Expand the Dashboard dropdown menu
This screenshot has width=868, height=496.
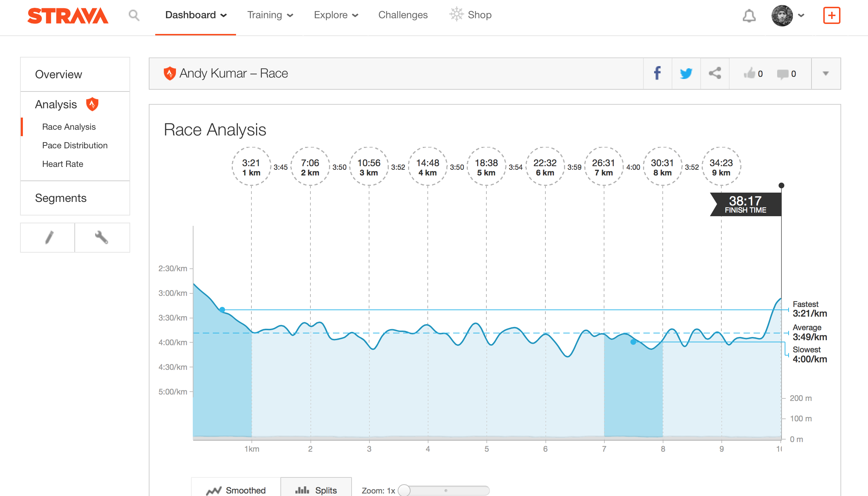[196, 15]
